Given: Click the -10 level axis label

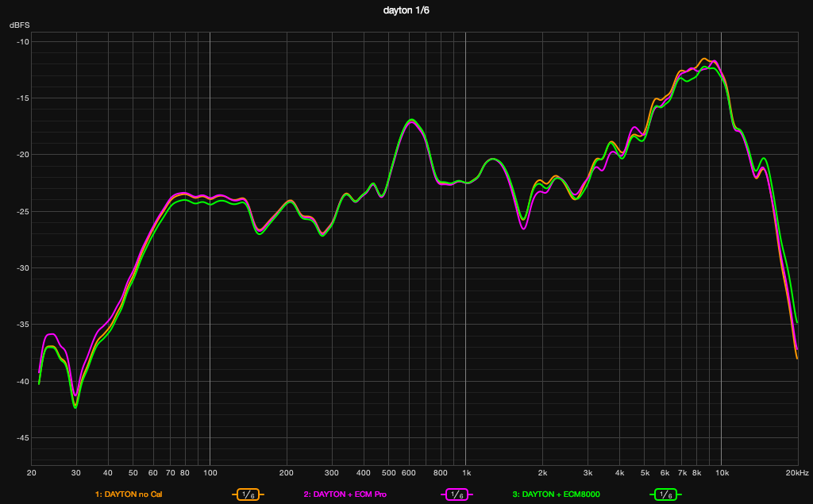Looking at the screenshot, I should (x=23, y=41).
